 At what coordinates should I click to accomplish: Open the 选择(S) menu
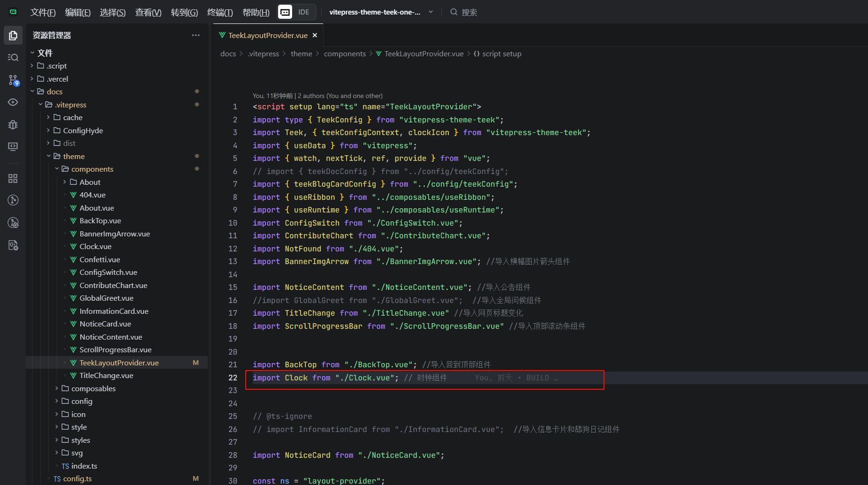tap(113, 12)
